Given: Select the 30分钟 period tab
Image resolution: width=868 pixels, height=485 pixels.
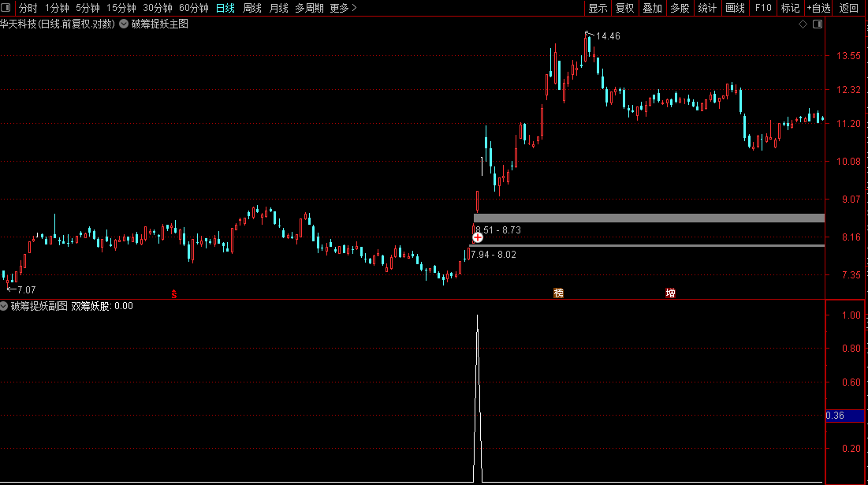Looking at the screenshot, I should [x=157, y=8].
